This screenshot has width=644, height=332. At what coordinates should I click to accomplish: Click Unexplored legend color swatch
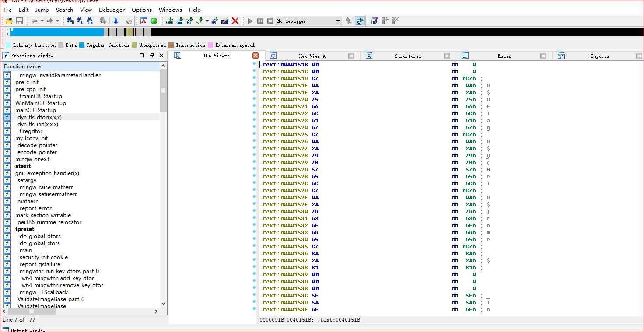coord(135,45)
